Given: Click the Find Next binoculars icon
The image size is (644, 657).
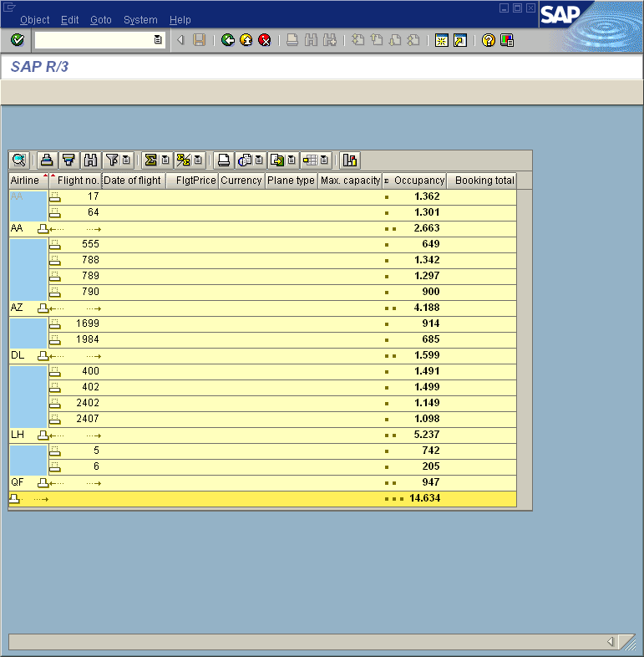Looking at the screenshot, I should 330,40.
